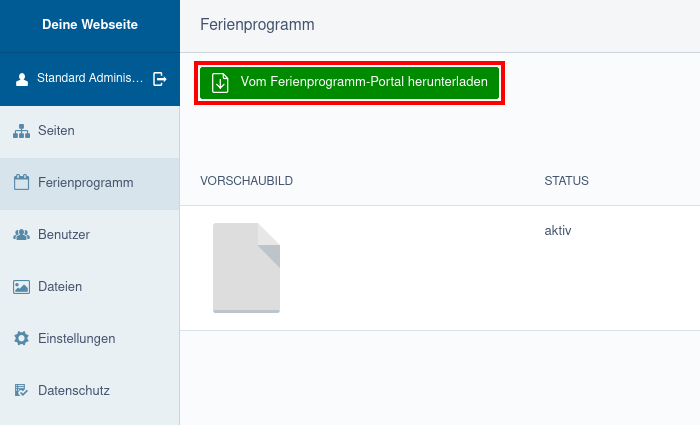Click the Ferienprogramm calendar icon in the sidebar
The image size is (700, 425).
click(21, 182)
